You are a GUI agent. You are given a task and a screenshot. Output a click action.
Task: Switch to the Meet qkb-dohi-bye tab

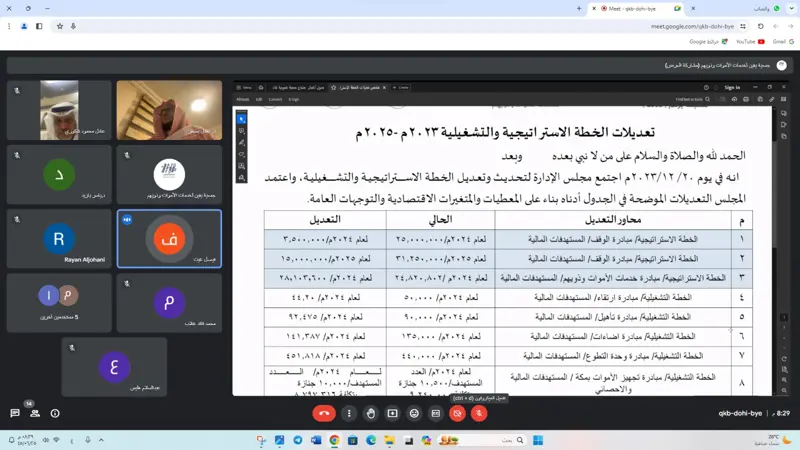(x=635, y=9)
